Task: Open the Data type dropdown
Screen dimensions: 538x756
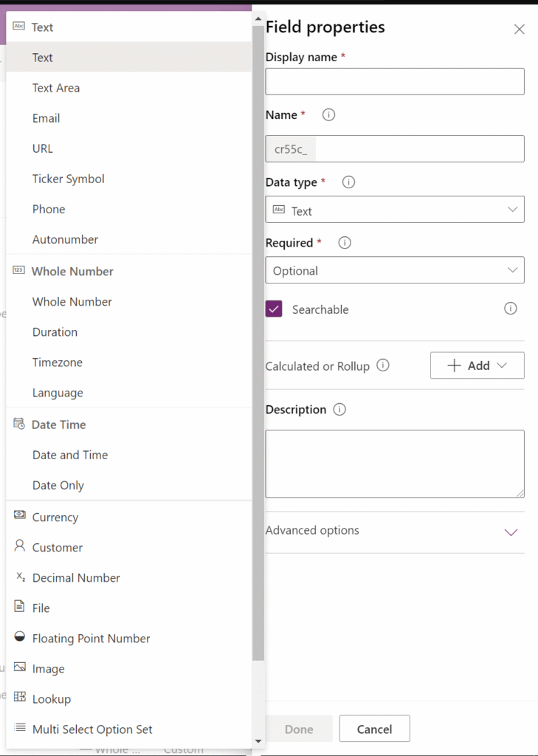Action: coord(395,209)
